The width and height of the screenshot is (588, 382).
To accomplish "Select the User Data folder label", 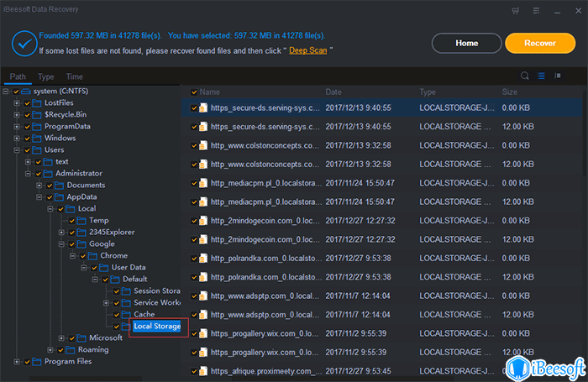I will point(129,268).
